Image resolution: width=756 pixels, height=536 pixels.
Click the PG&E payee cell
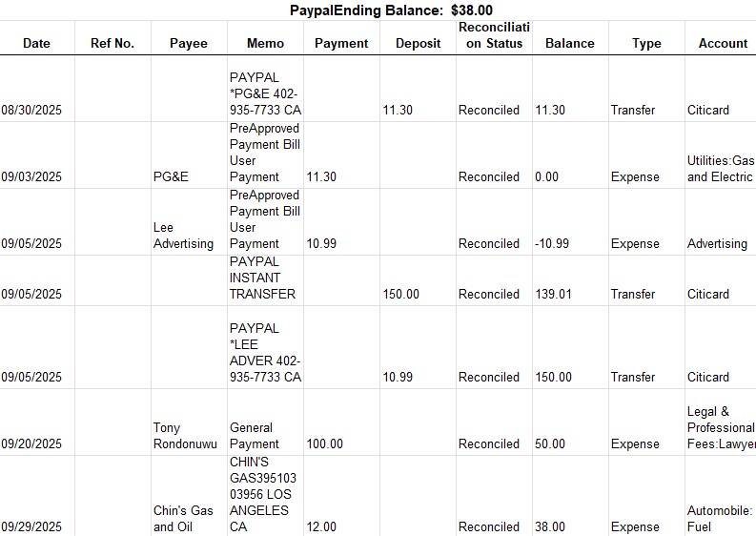(171, 176)
